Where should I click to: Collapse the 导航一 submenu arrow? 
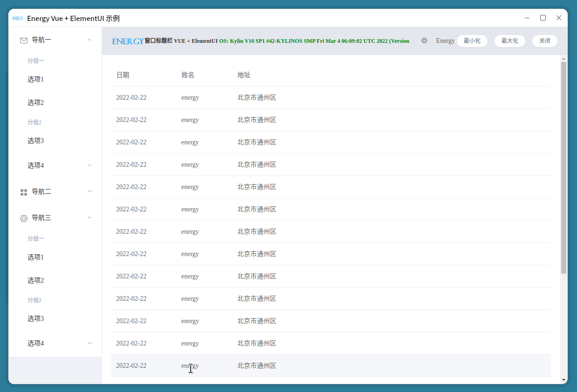click(x=89, y=40)
